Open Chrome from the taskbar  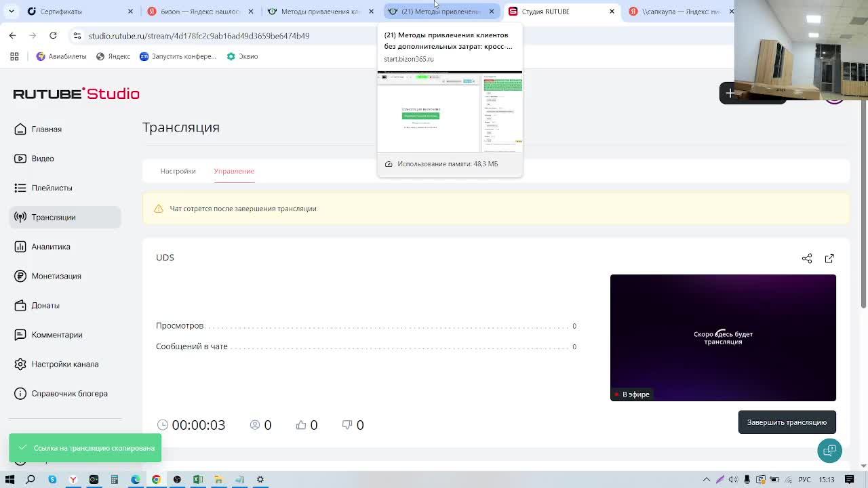(156, 479)
